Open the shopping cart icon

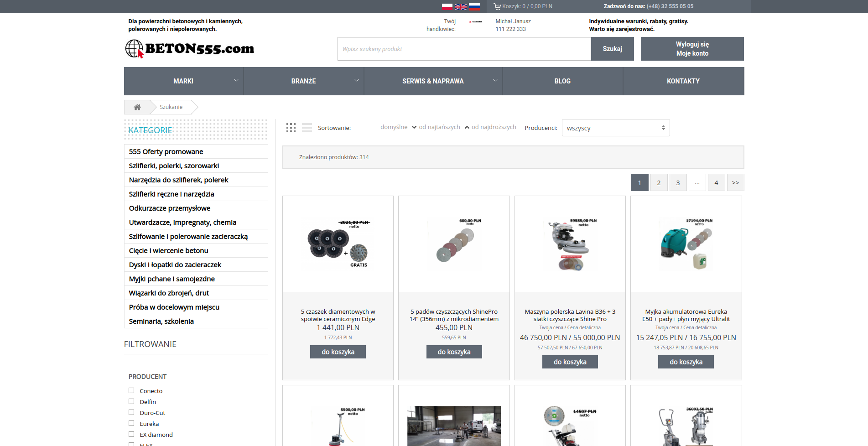(x=497, y=6)
